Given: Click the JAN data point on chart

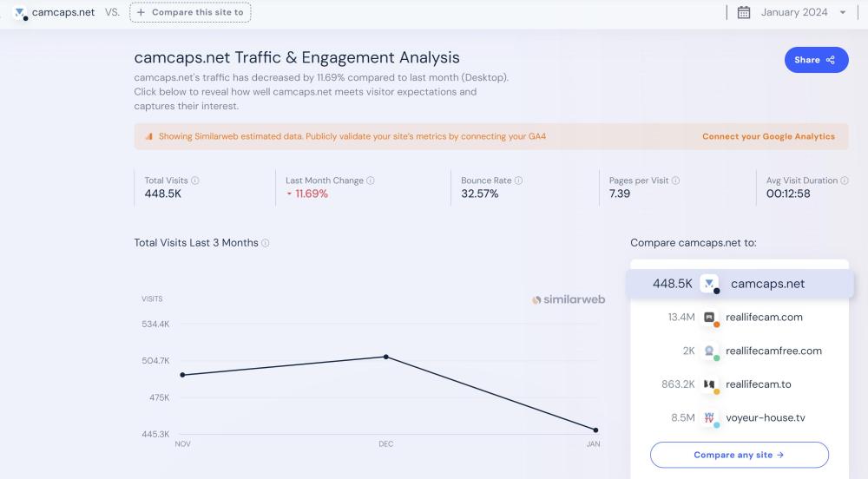Looking at the screenshot, I should coord(595,430).
